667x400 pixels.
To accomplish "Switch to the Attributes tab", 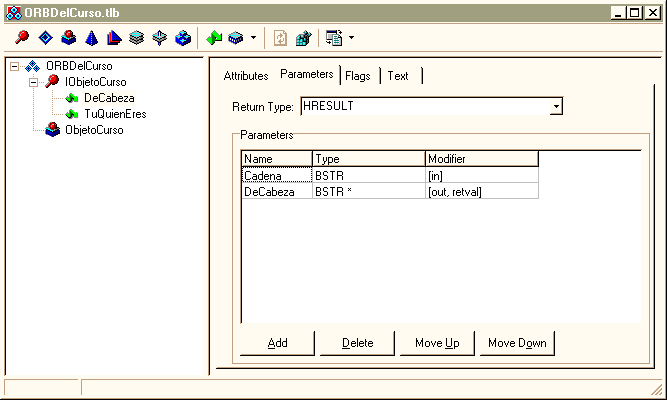I will click(x=246, y=76).
